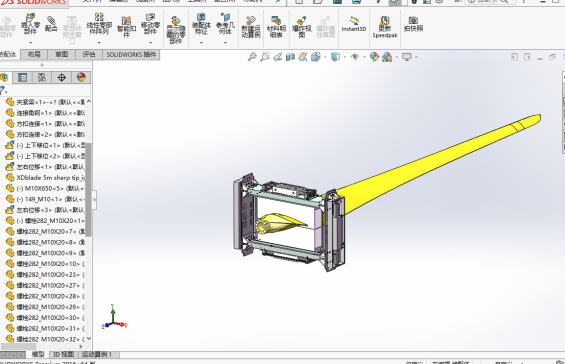
Task: Open the DisplayManager color tab
Action: tap(81, 77)
